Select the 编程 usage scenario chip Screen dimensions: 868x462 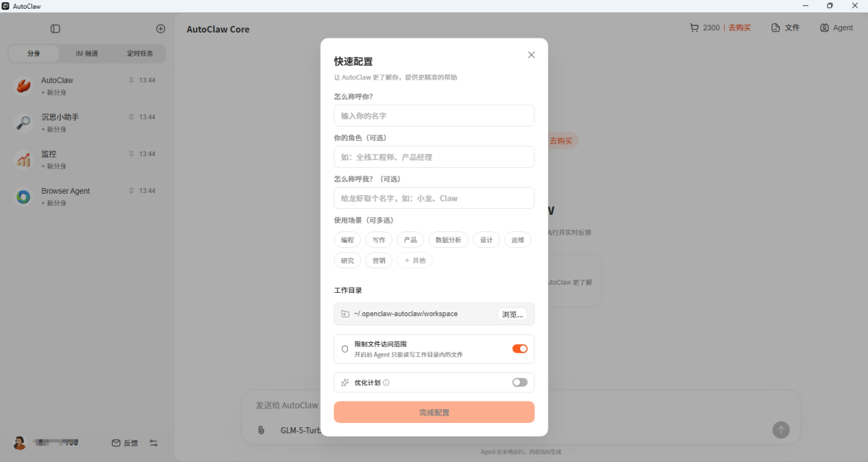(x=347, y=240)
